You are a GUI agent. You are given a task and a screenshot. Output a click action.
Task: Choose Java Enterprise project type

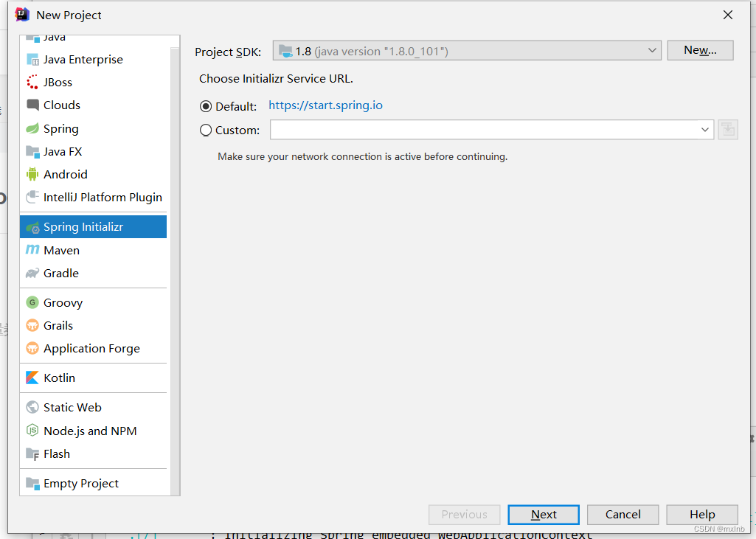click(94, 59)
